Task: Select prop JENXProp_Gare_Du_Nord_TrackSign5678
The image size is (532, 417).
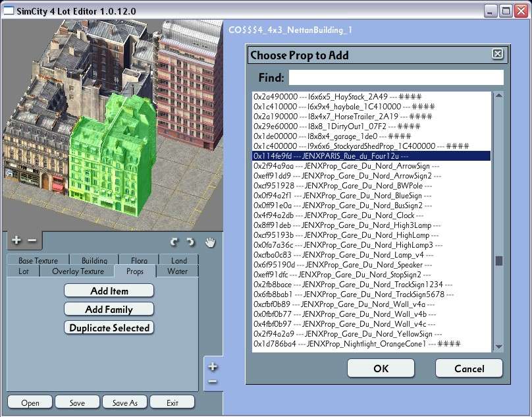Action: [x=371, y=294]
